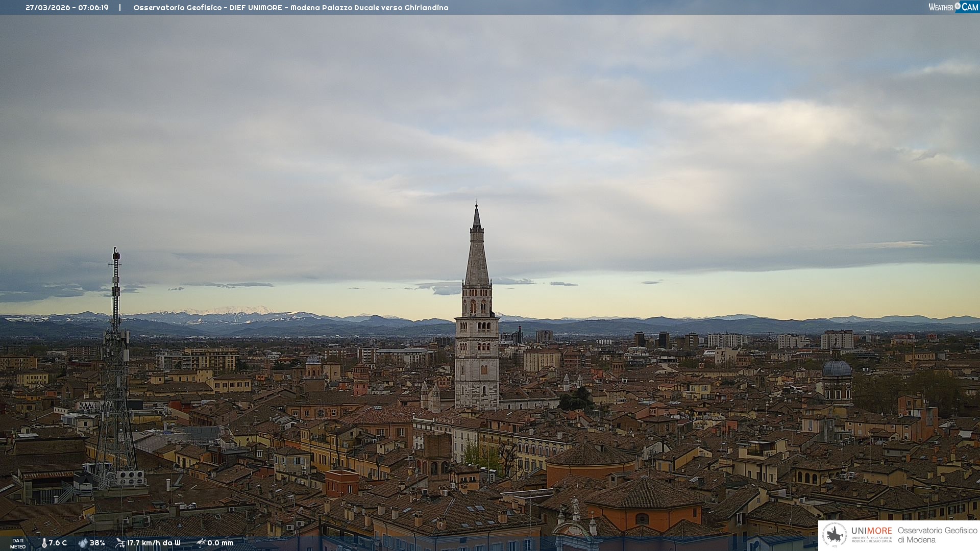
Task: Click Osservatorio Geofisico di Modena text
Action: pos(937,535)
